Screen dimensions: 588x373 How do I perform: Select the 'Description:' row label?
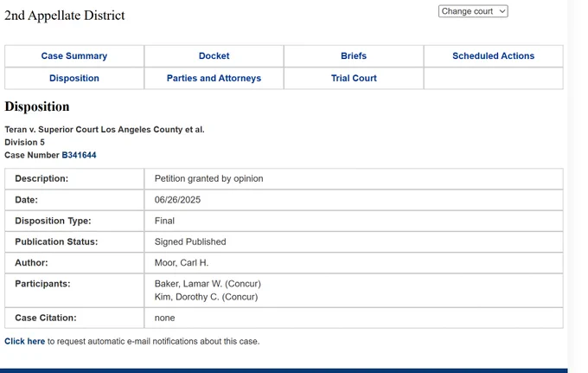click(42, 178)
